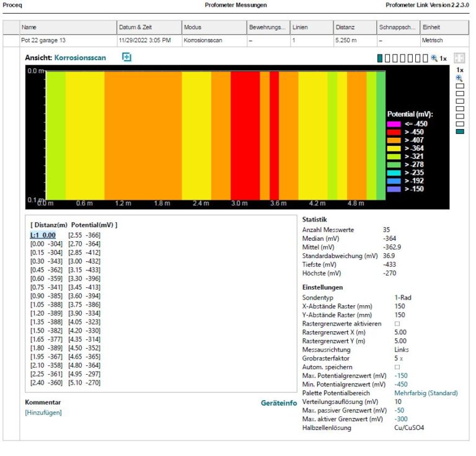Image resolution: width=476 pixels, height=456 pixels.
Task: Click the magenta <= -450 legend swatch
Action: [x=394, y=124]
